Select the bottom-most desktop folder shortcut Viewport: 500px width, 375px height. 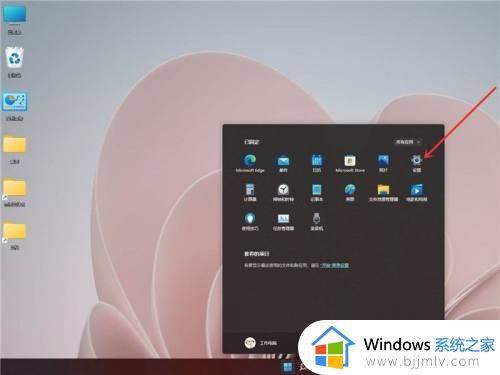click(x=14, y=235)
